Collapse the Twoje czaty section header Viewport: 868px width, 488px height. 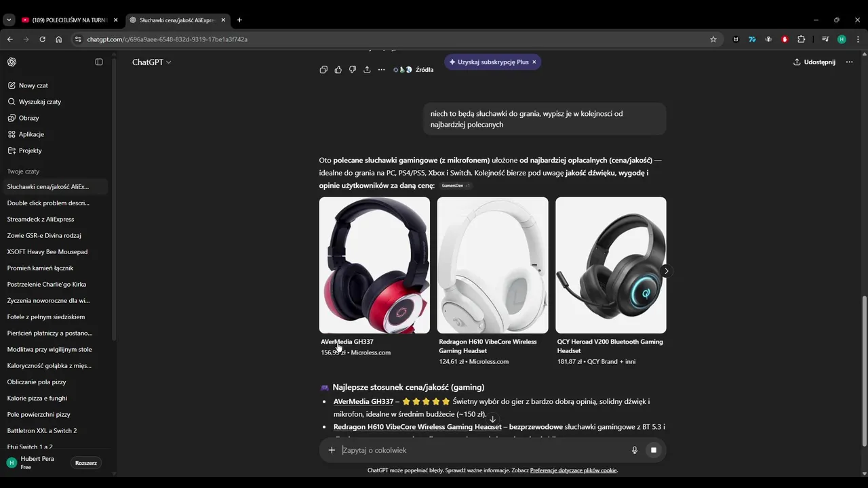click(23, 171)
